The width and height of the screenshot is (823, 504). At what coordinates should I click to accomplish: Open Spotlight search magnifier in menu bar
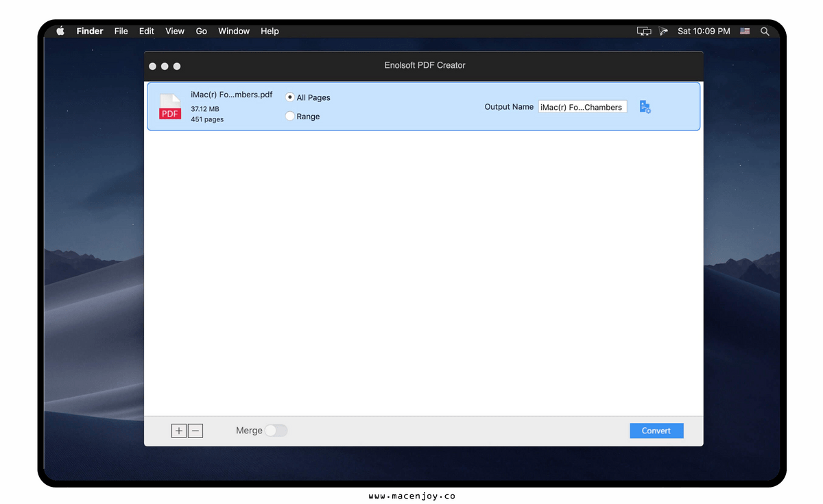765,31
